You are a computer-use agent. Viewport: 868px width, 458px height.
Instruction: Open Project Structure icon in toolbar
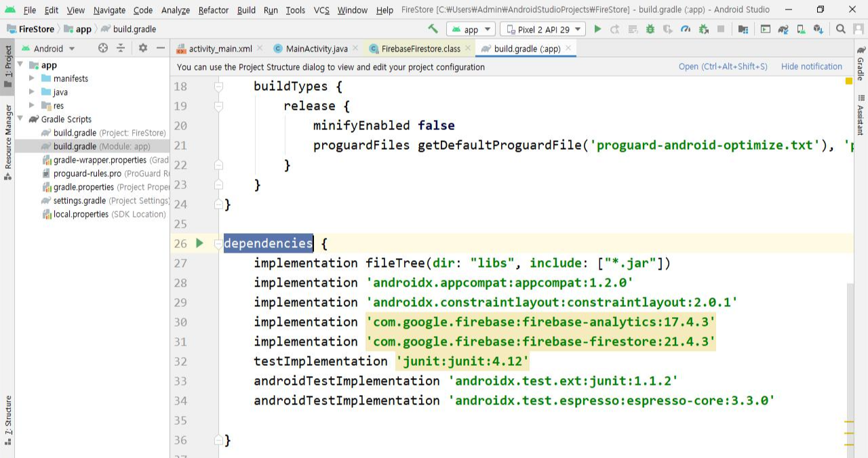click(743, 29)
